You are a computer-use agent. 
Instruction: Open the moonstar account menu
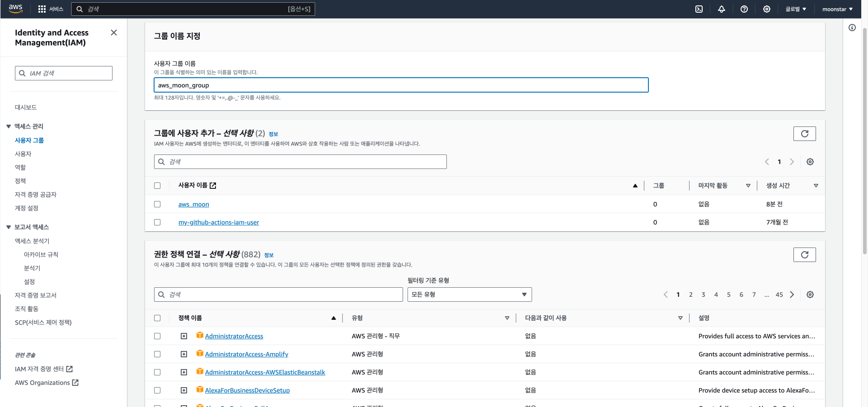(837, 9)
